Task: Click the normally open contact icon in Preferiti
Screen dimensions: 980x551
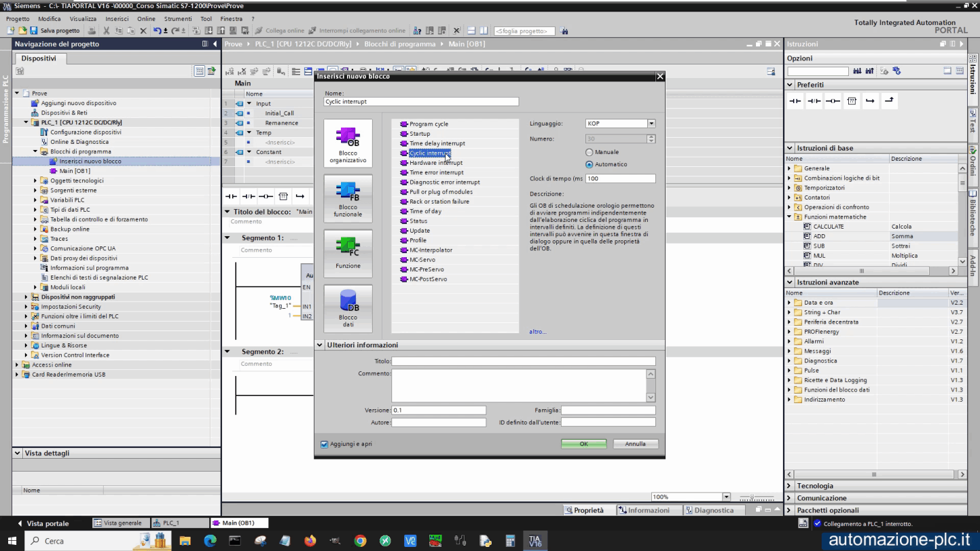Action: [x=795, y=101]
